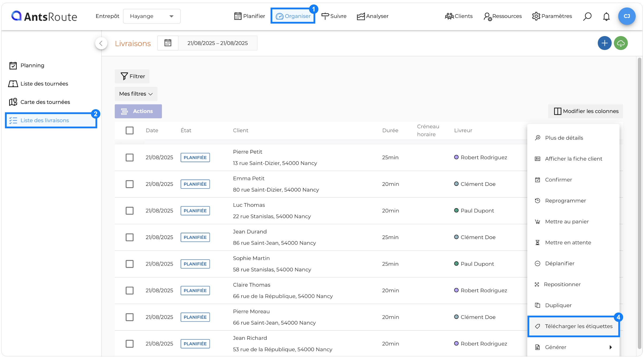644x358 pixels.
Task: Open the Entrepôt Hayange dropdown
Action: click(x=152, y=16)
